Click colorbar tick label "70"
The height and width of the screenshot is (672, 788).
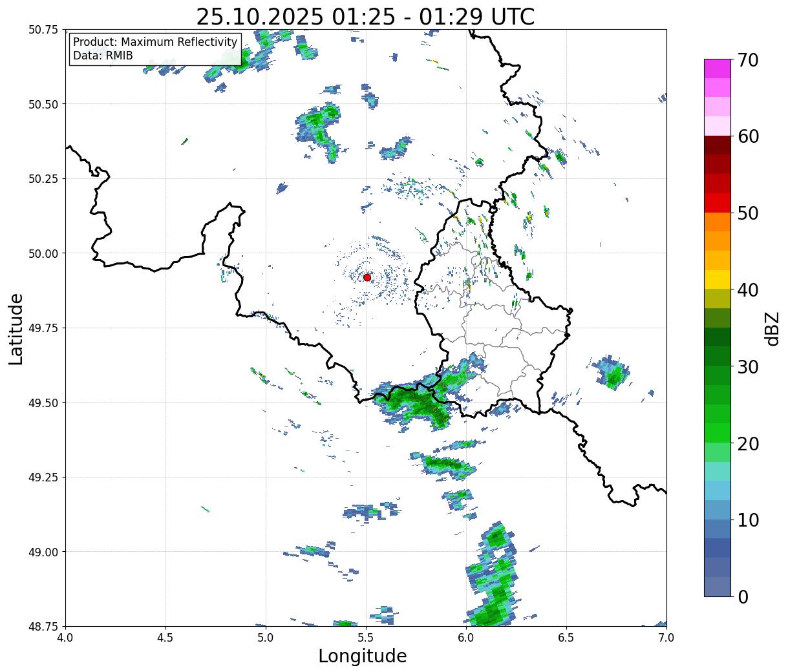[x=748, y=60]
